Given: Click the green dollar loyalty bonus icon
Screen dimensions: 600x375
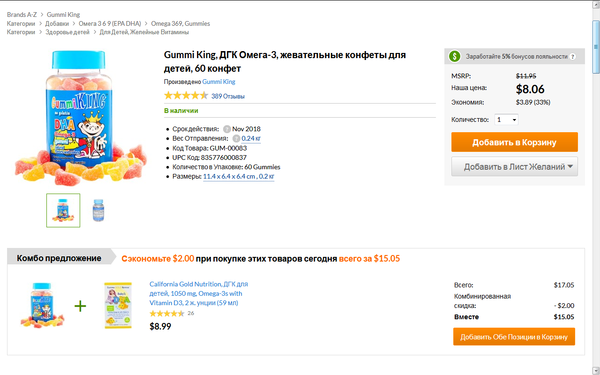Looking at the screenshot, I should 454,56.
